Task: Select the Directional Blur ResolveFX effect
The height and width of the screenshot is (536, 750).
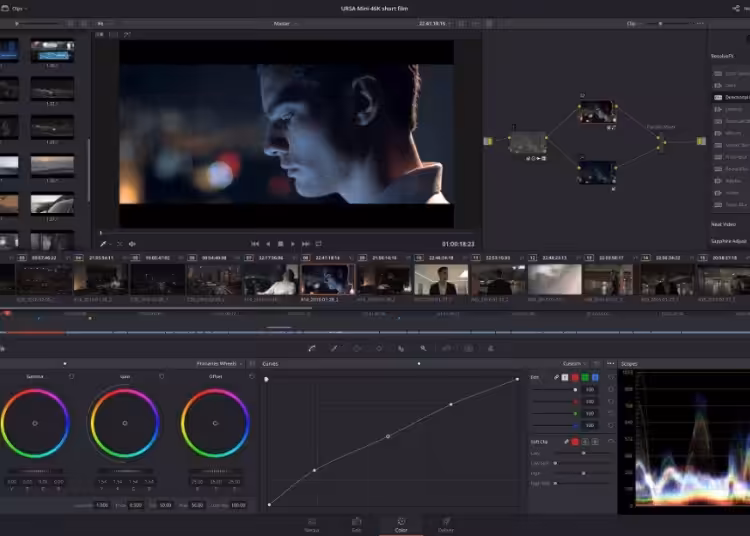Action: 731,97
